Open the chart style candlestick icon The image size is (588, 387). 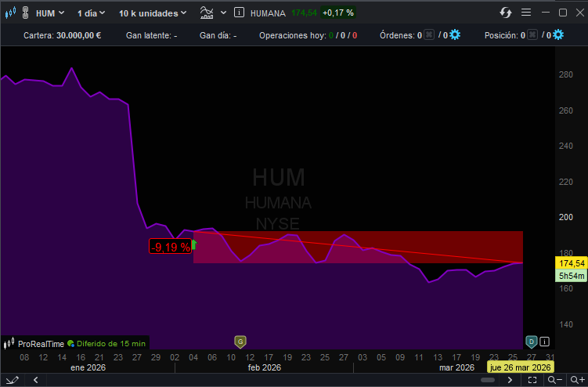pyautogui.click(x=10, y=13)
